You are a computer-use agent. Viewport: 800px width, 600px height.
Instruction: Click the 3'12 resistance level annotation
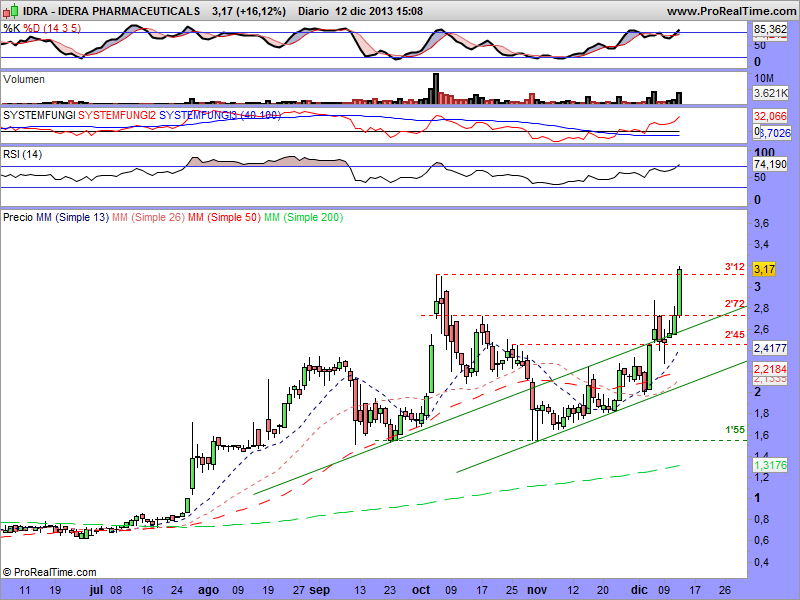pyautogui.click(x=735, y=267)
